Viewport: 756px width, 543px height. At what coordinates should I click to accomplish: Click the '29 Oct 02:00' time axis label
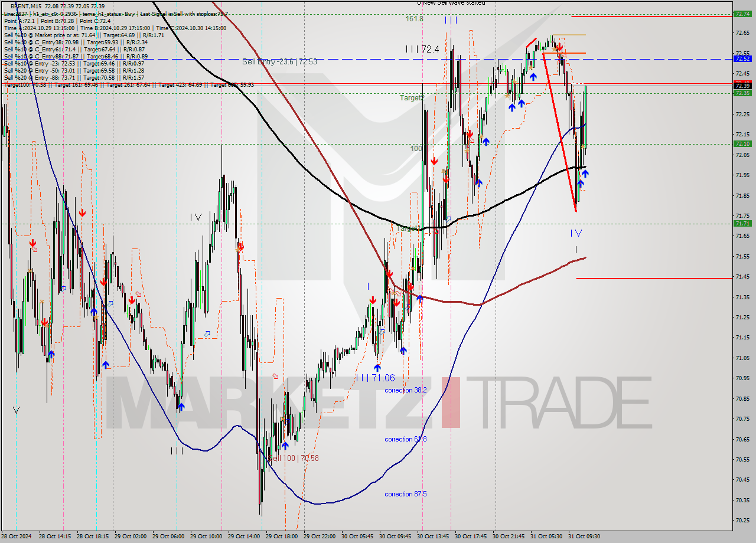coord(131,537)
